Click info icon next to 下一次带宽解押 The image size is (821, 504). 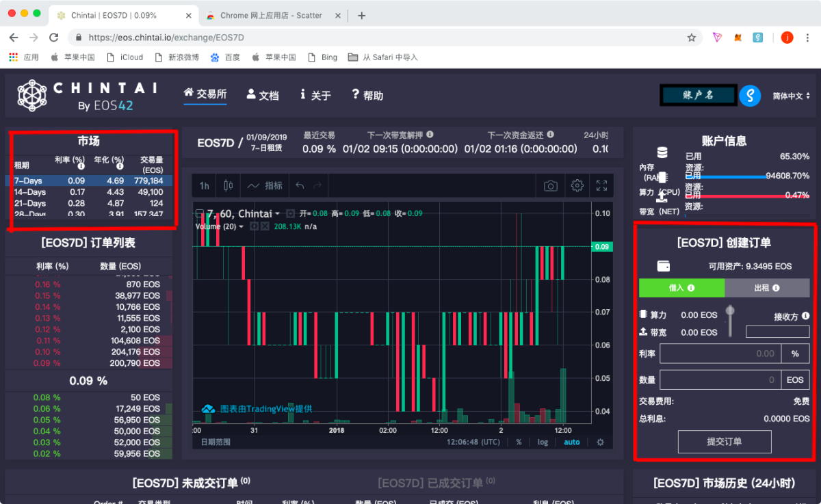pos(430,135)
